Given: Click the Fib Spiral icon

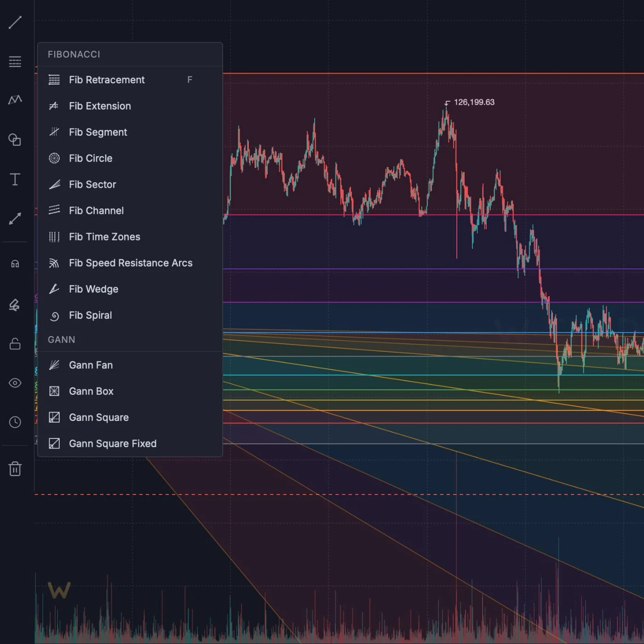Looking at the screenshot, I should pyautogui.click(x=54, y=316).
